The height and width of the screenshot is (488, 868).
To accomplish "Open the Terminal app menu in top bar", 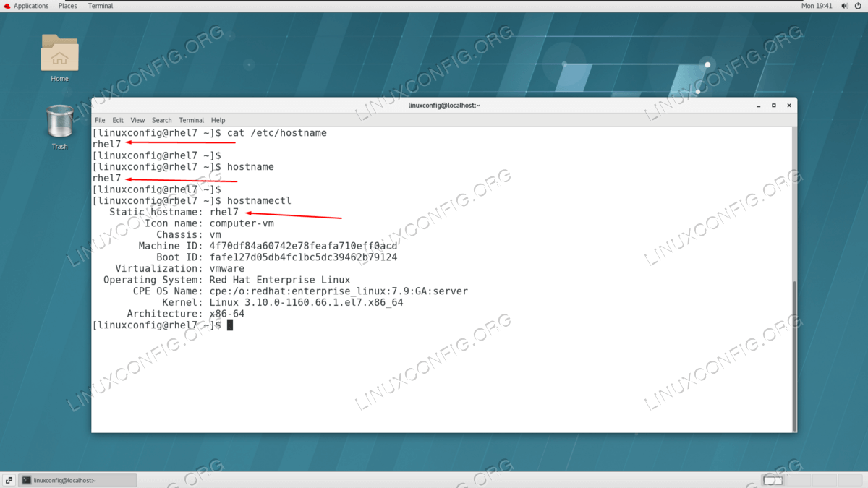I will [x=101, y=6].
